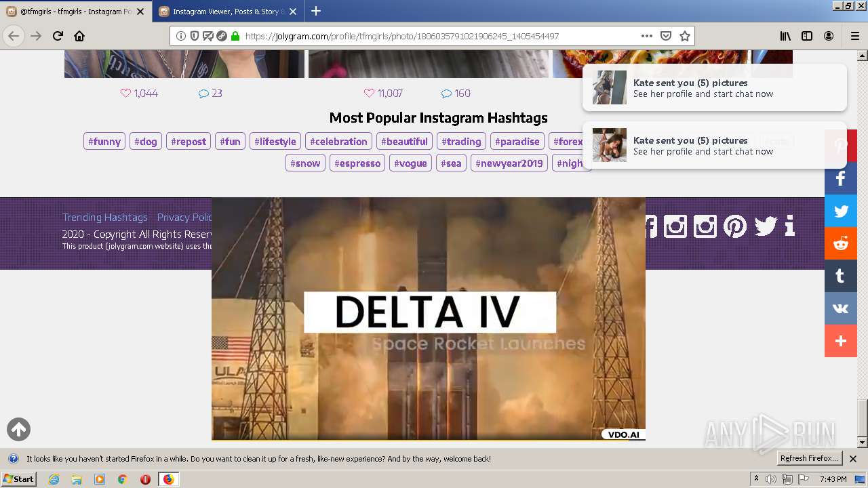Go to Firefox home page
Screen dimensions: 868x488
(x=79, y=36)
